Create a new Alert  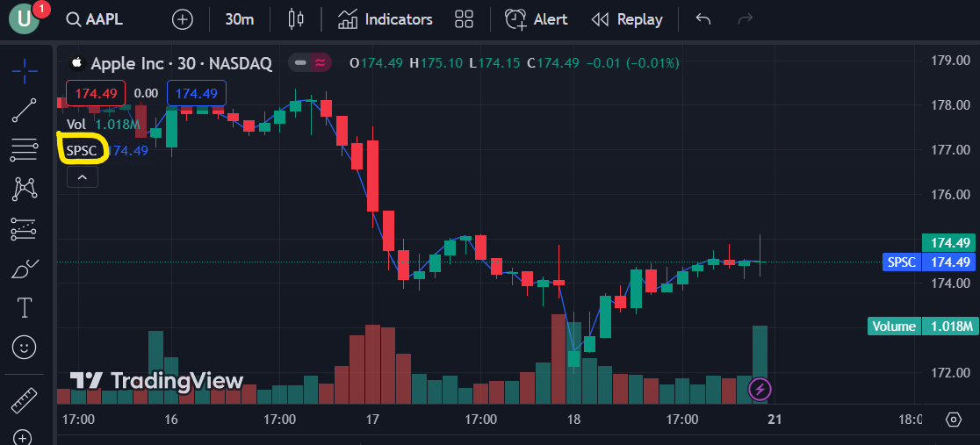tap(537, 19)
